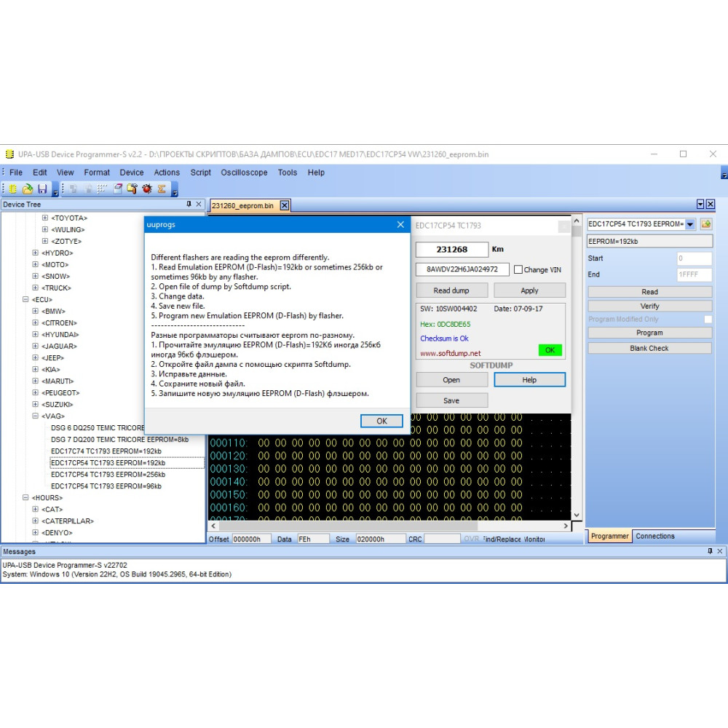
Task: Open the Oscilloscope menu
Action: click(x=244, y=173)
